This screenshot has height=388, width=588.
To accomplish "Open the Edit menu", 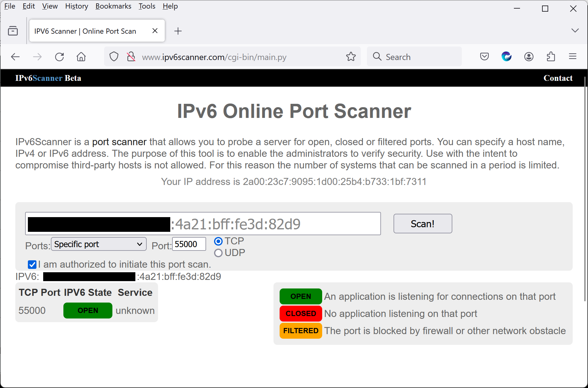I will click(x=29, y=6).
